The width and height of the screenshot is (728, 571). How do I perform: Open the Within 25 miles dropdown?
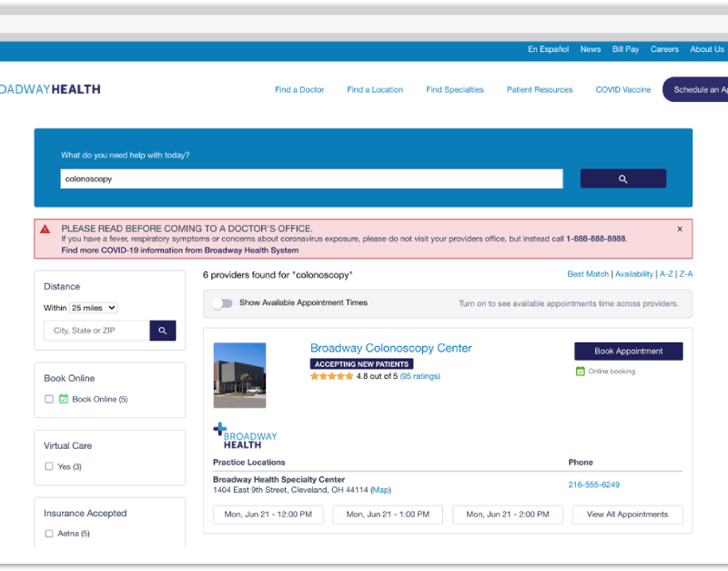click(x=94, y=308)
